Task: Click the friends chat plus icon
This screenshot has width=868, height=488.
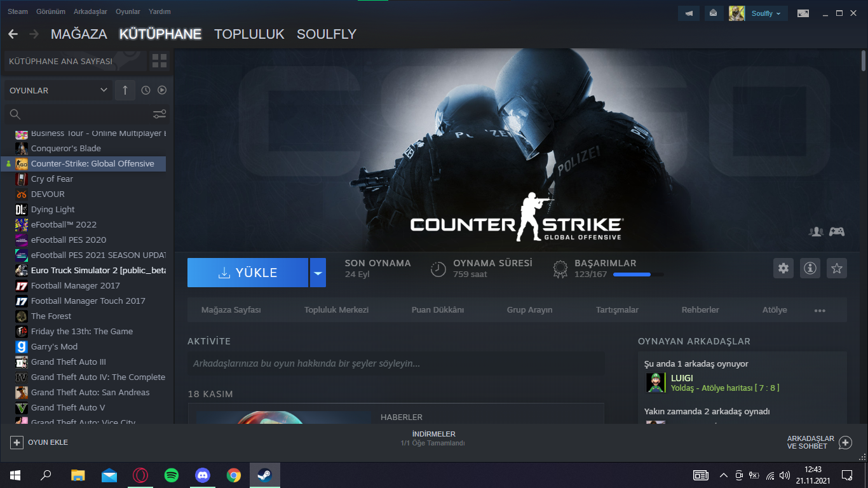Action: tap(845, 442)
